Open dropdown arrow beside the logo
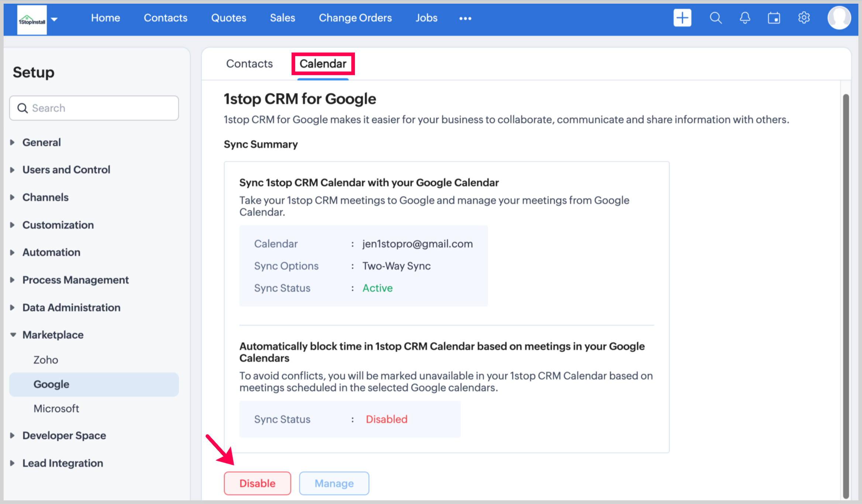Viewport: 862px width, 504px height. point(54,19)
